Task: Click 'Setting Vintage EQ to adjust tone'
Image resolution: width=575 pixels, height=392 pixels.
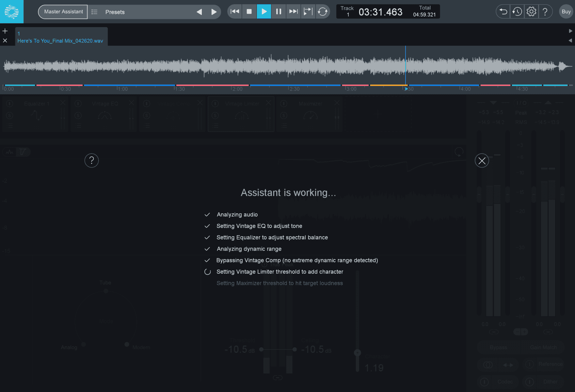Action: (x=259, y=226)
